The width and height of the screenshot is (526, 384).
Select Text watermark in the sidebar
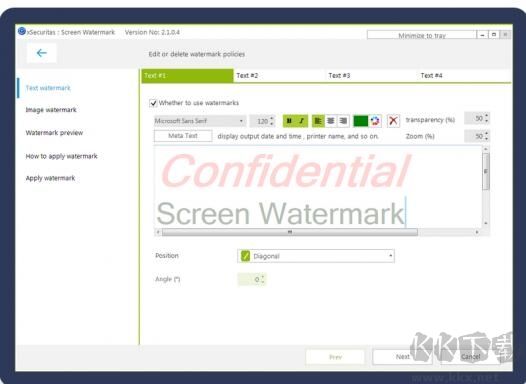tap(48, 88)
